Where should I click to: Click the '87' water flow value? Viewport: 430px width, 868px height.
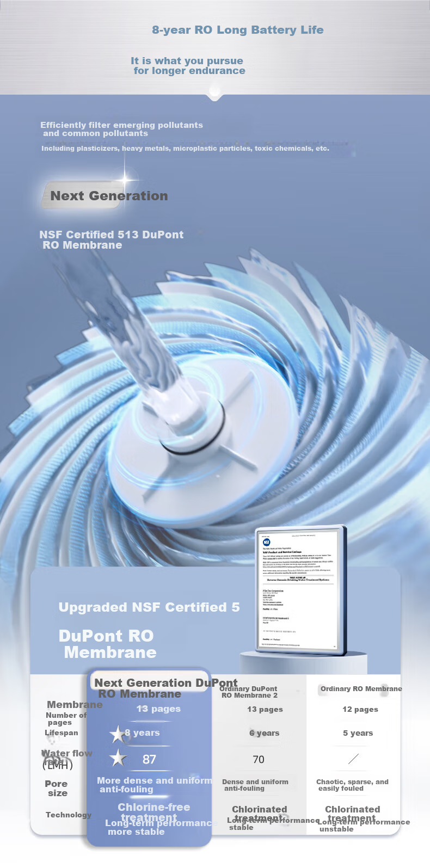(149, 759)
